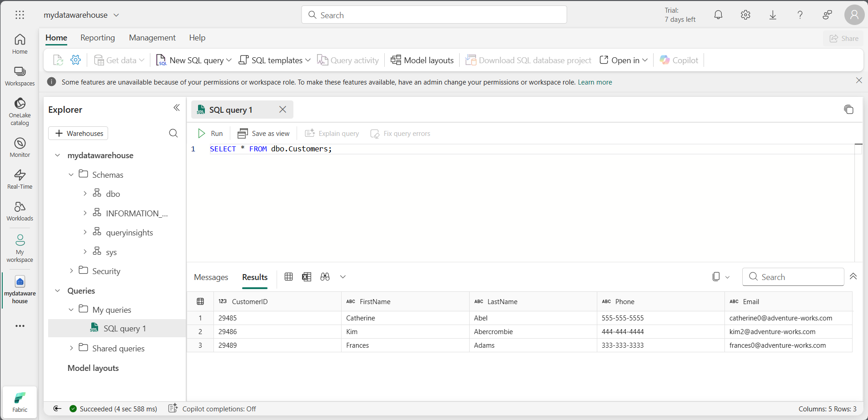Click the binoculars explore icon in results

(x=325, y=277)
